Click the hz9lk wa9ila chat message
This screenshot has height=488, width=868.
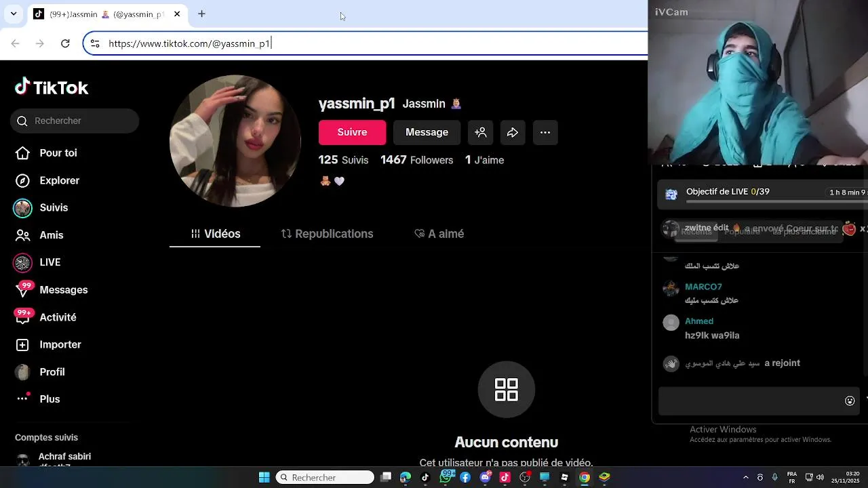(712, 335)
